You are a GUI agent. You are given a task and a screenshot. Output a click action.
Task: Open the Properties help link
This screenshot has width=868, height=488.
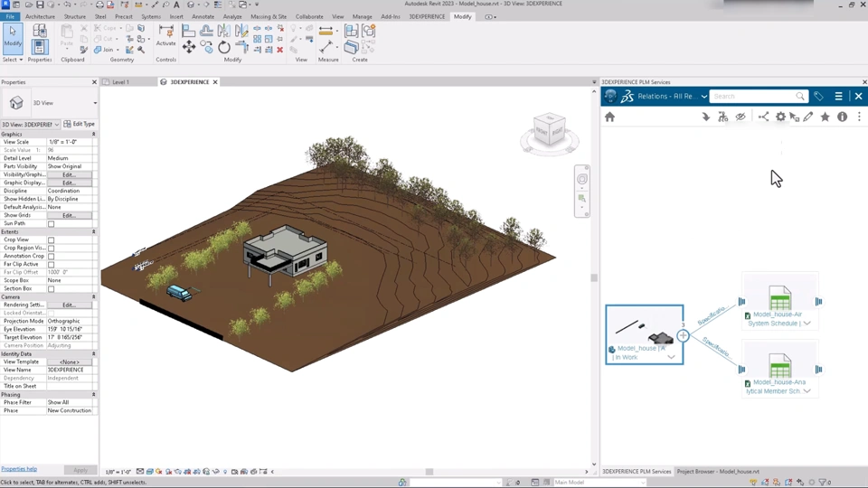[x=19, y=469]
